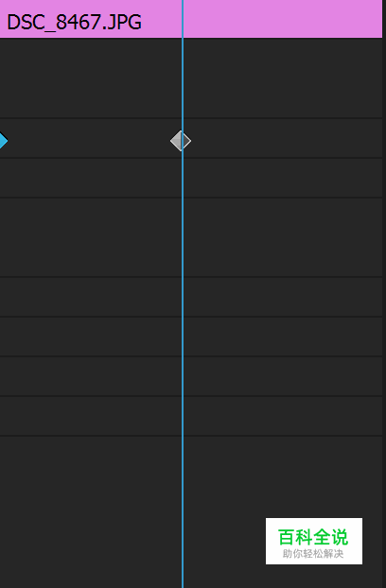Click the right half of the gray keyframe diamond
The image size is (386, 588).
[x=186, y=141]
